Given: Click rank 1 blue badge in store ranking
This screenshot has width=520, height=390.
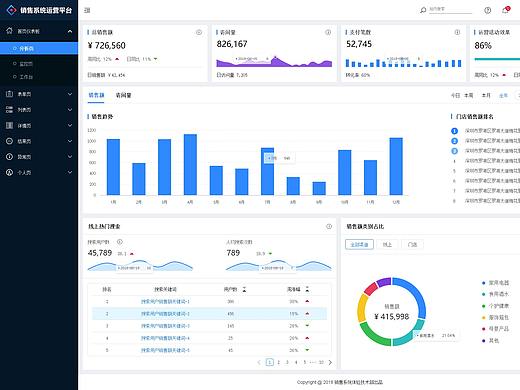Looking at the screenshot, I should click(454, 131).
